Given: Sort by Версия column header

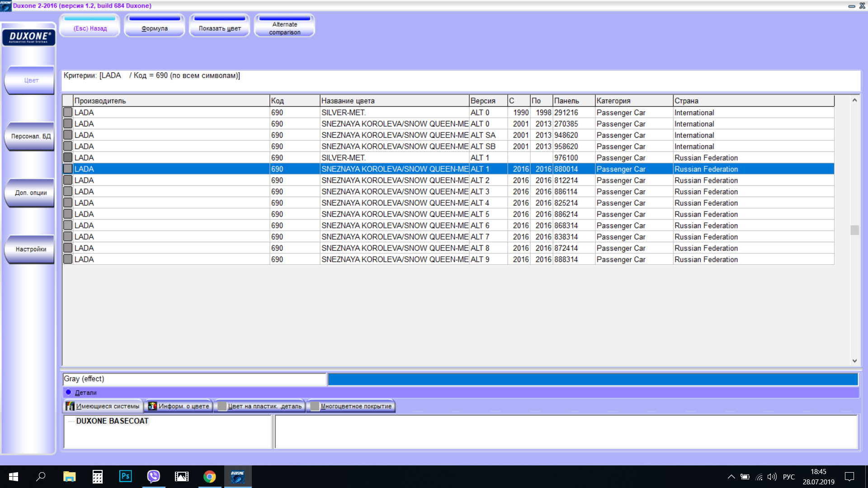Looking at the screenshot, I should pyautogui.click(x=488, y=101).
